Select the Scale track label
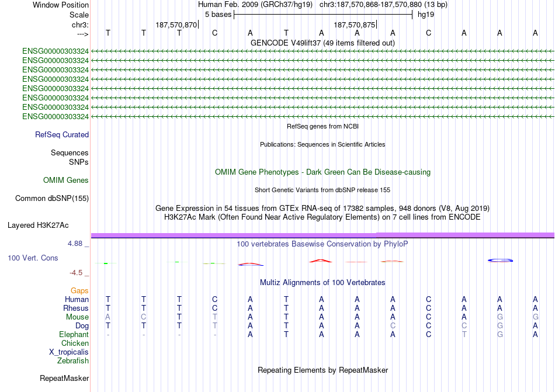Image resolution: width=555 pixels, height=392 pixels. (x=79, y=15)
